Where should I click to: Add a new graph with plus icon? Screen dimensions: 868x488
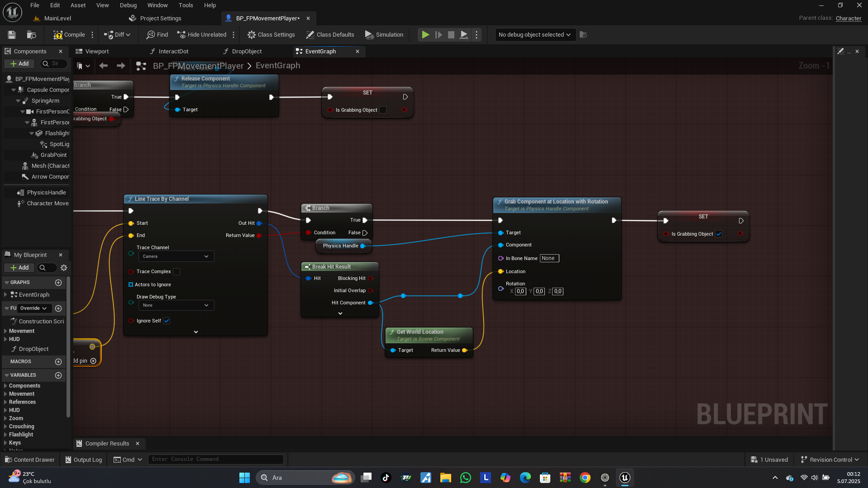click(58, 283)
